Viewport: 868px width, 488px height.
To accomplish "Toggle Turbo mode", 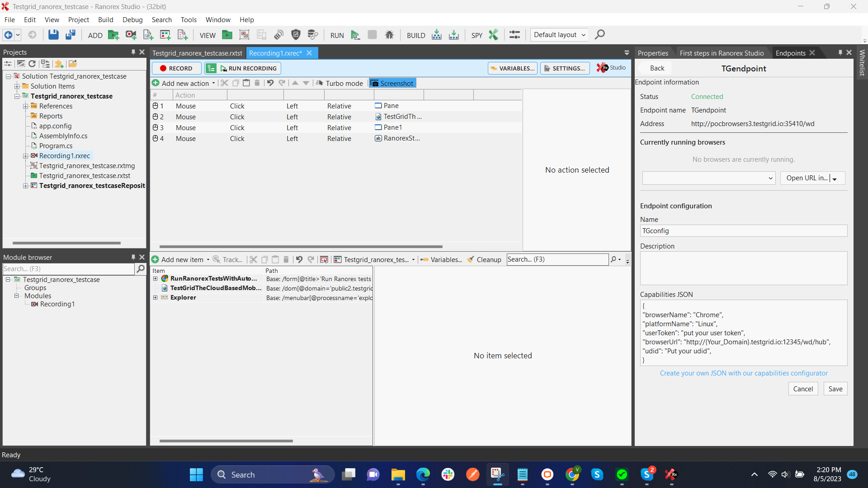I will [340, 83].
